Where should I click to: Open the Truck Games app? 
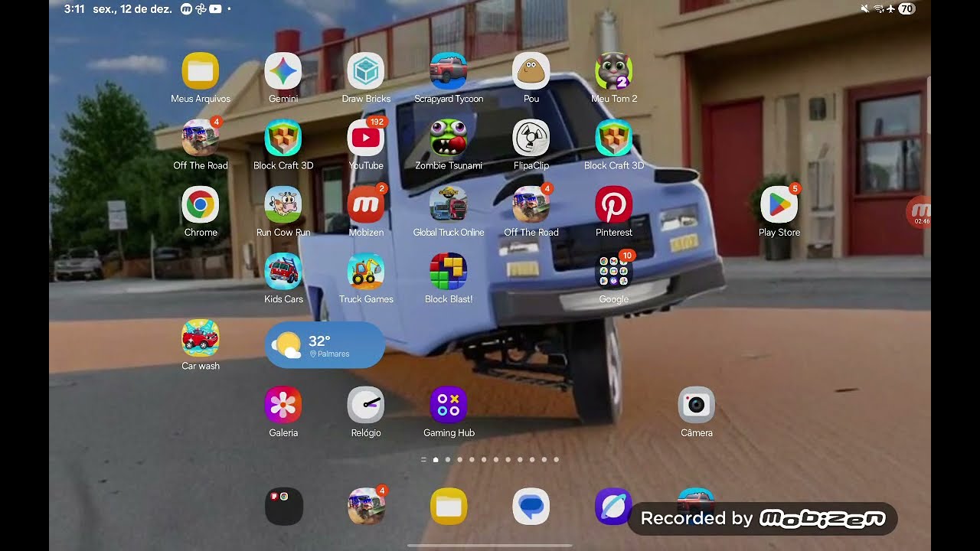point(366,271)
